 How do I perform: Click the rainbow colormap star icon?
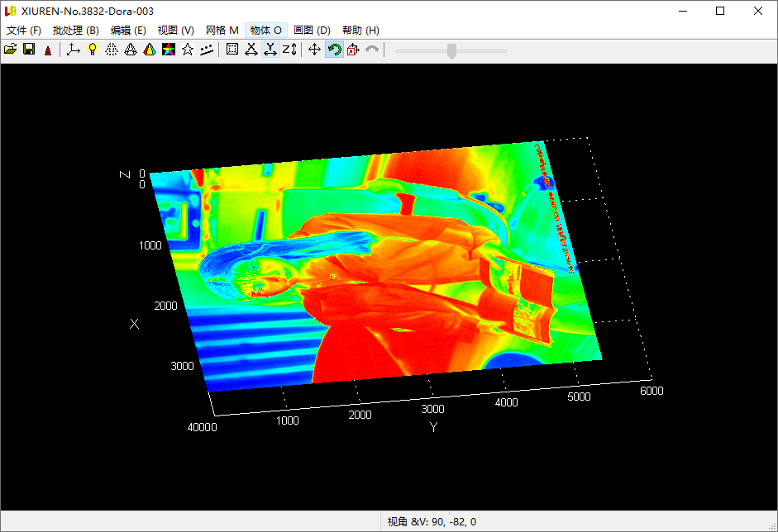[x=169, y=49]
